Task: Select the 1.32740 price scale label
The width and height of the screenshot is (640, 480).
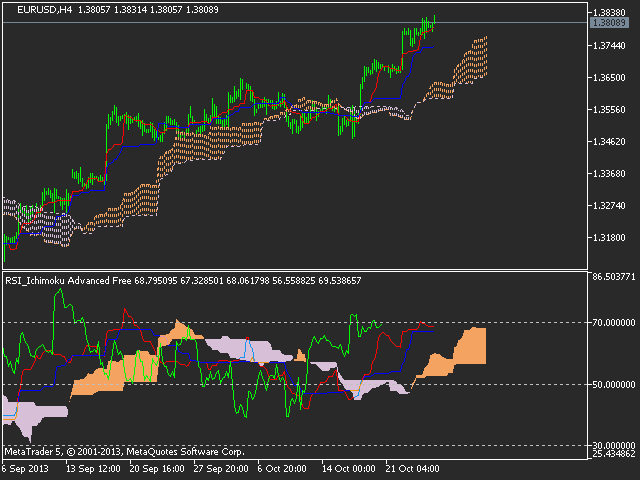Action: point(608,206)
